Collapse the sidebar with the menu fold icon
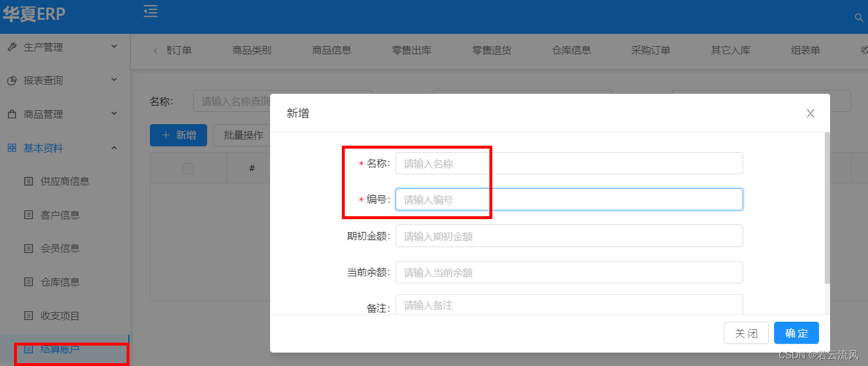 coord(150,11)
